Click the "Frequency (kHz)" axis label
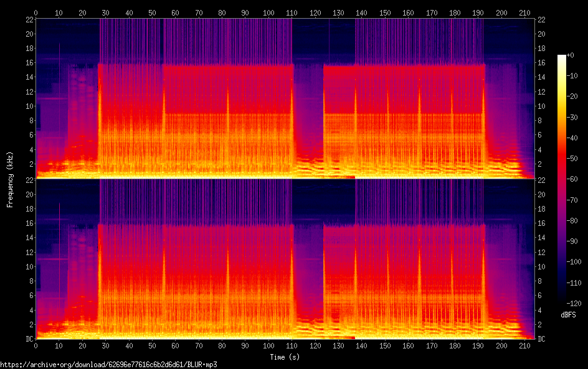Viewport: 588px width, 369px height. (x=10, y=179)
